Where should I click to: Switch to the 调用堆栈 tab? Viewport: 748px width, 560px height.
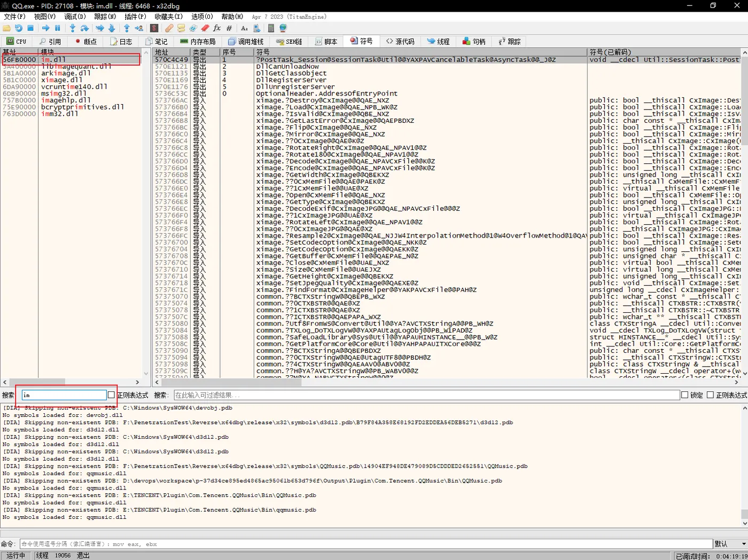[x=246, y=41]
